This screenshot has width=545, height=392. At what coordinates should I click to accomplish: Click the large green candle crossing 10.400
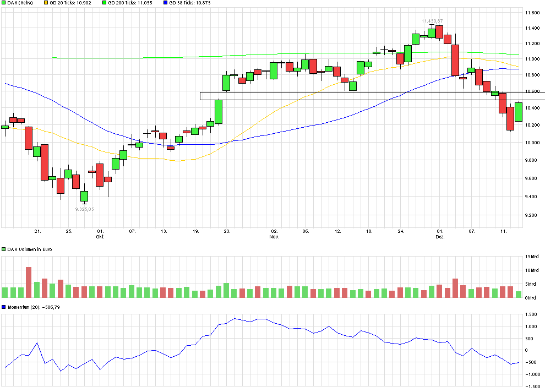219,112
